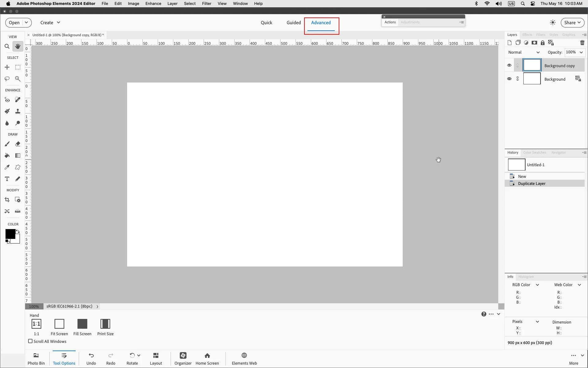Open the Create dropdown menu

tap(50, 23)
